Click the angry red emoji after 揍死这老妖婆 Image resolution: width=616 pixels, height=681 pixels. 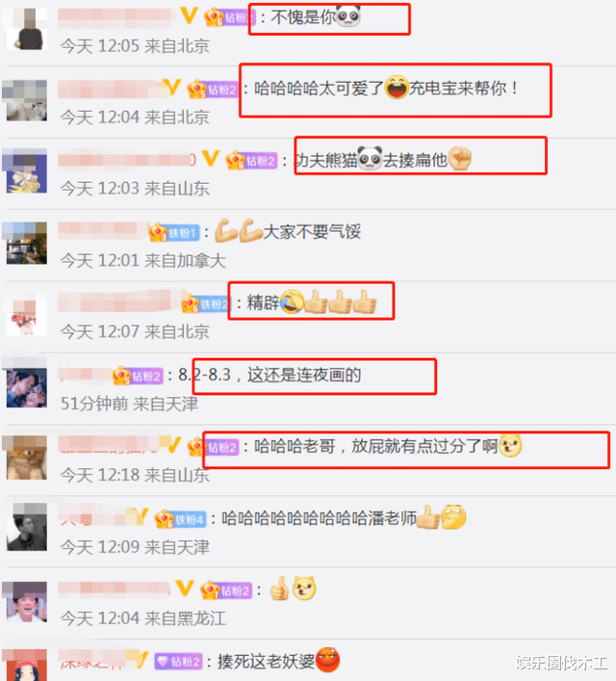click(x=328, y=660)
